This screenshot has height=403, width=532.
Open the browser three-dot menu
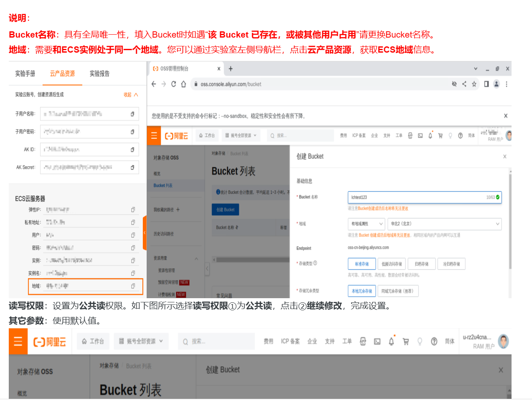507,84
